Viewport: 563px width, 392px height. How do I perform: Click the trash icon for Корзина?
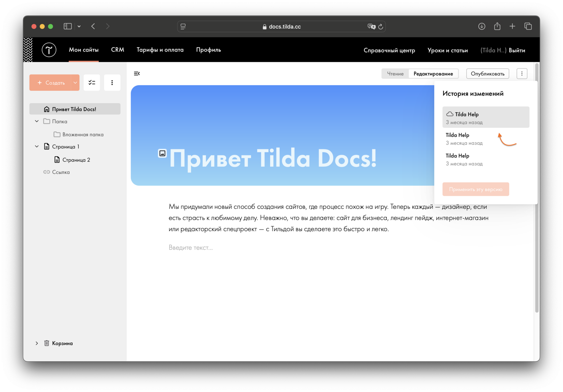[47, 343]
